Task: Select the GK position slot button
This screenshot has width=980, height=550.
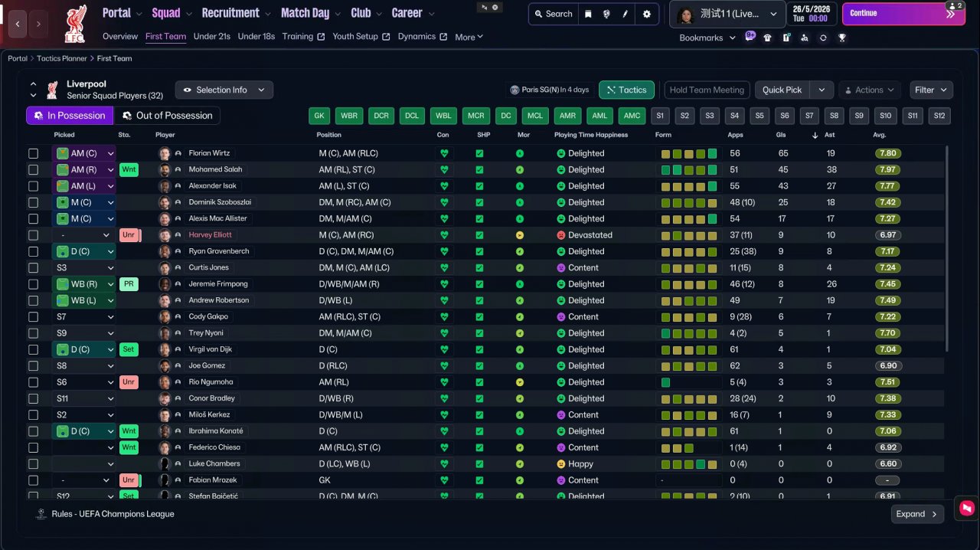Action: 319,116
